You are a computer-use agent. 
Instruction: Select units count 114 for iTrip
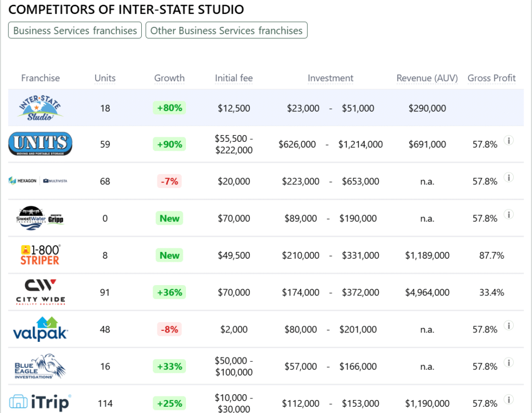click(105, 404)
